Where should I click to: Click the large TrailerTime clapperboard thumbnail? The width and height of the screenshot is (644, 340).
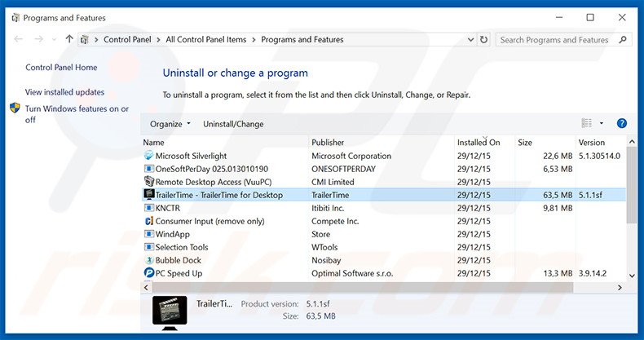coord(170,313)
